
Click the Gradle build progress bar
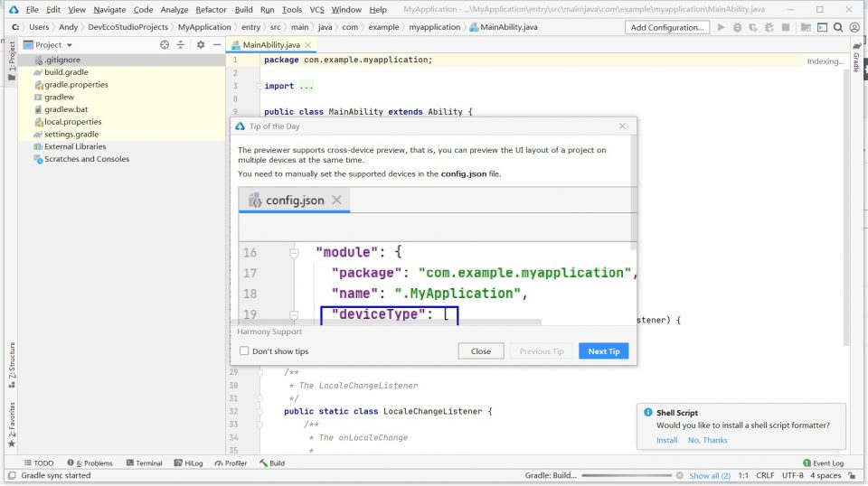click(x=627, y=475)
